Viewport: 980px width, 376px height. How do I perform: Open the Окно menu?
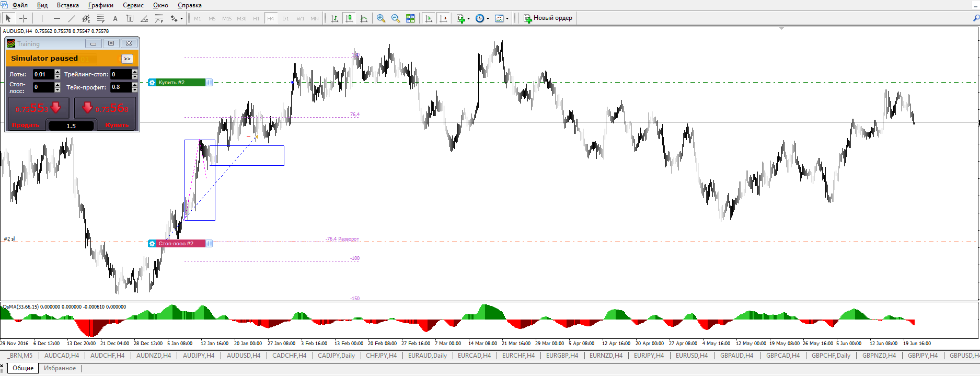point(160,5)
